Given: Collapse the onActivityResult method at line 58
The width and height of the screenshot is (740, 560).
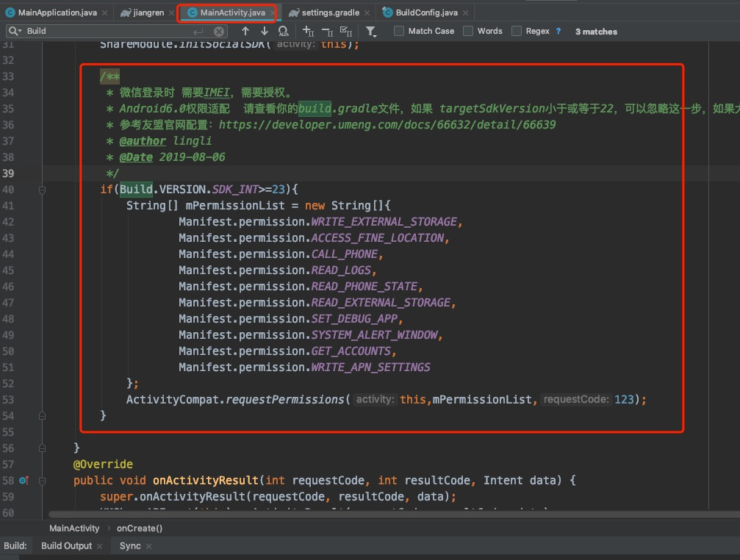Looking at the screenshot, I should tap(42, 481).
